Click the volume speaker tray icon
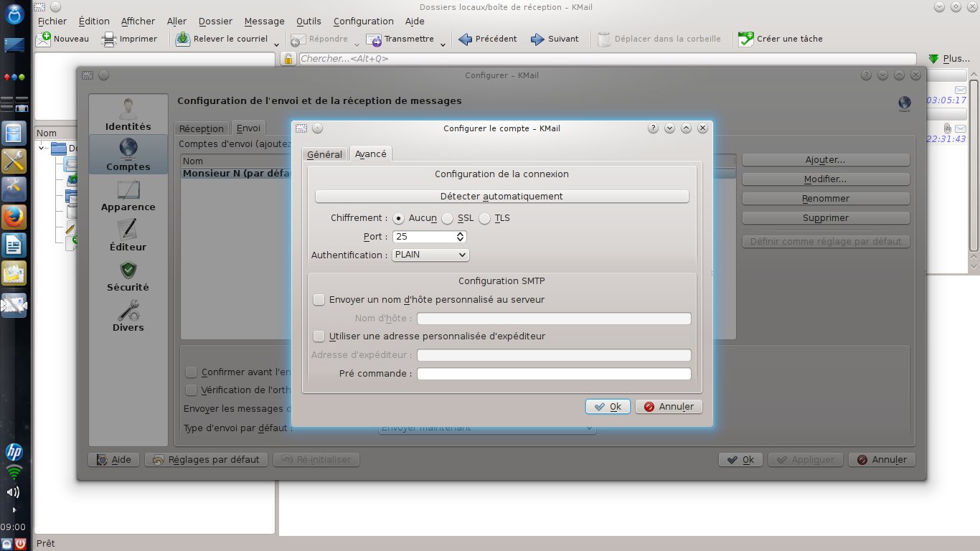 [x=13, y=492]
